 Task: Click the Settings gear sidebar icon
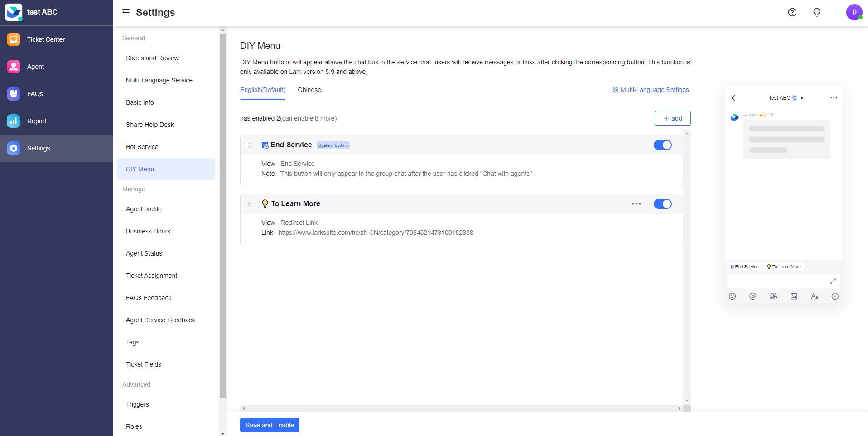coord(14,148)
